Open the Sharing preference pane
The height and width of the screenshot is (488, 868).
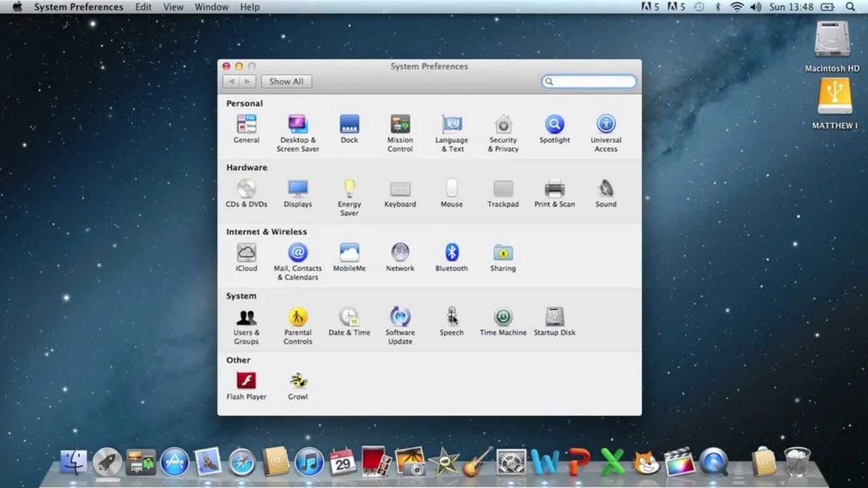(x=503, y=258)
